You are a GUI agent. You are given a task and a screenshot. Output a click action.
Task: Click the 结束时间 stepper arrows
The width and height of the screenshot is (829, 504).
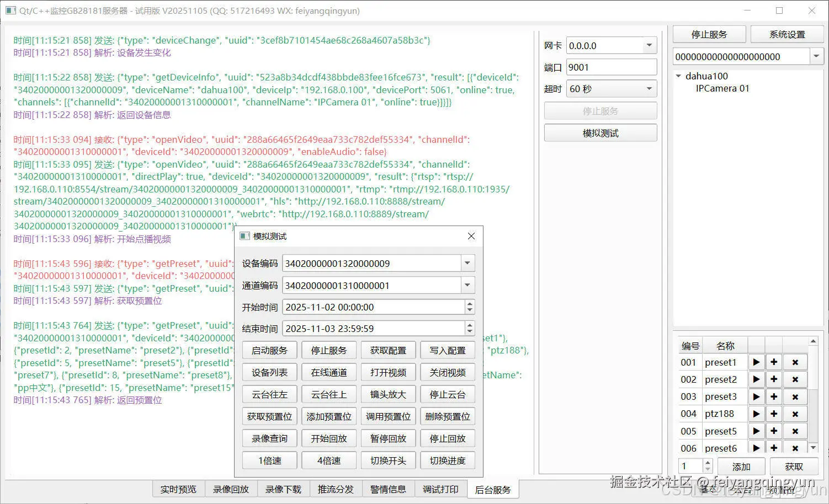click(x=470, y=328)
